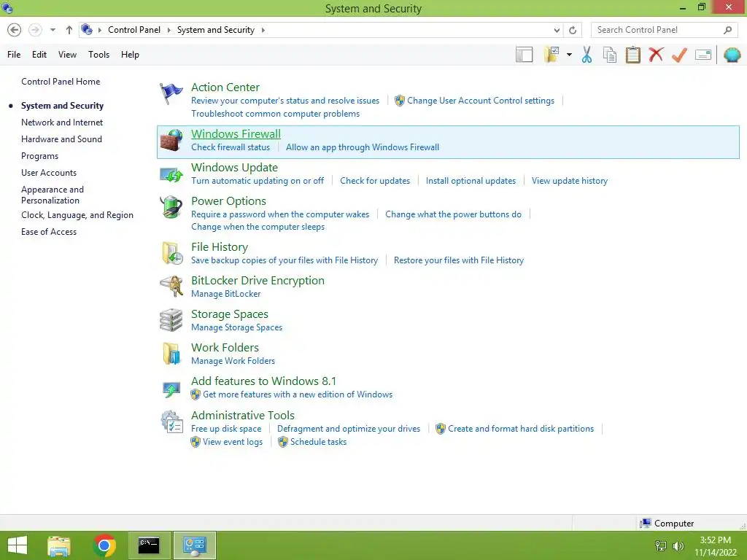The width and height of the screenshot is (747, 560).
Task: Click Check firewall status link
Action: pyautogui.click(x=231, y=147)
